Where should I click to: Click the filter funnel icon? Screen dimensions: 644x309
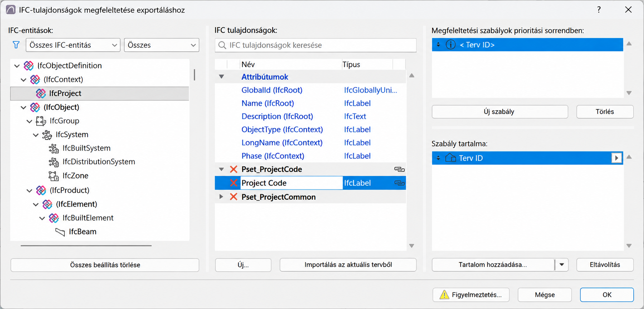16,45
